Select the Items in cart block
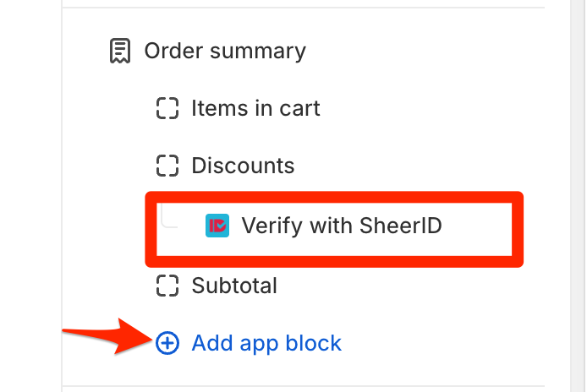This screenshot has height=392, width=587. (255, 108)
